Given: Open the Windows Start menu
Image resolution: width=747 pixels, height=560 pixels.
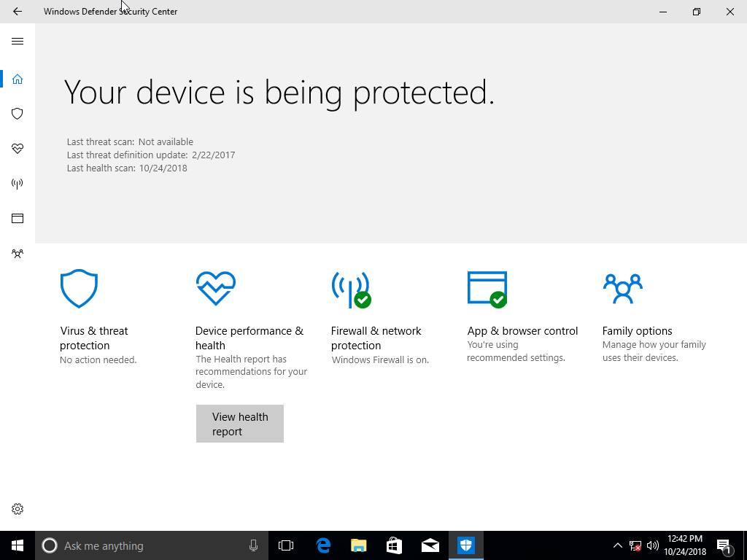Looking at the screenshot, I should [18, 545].
